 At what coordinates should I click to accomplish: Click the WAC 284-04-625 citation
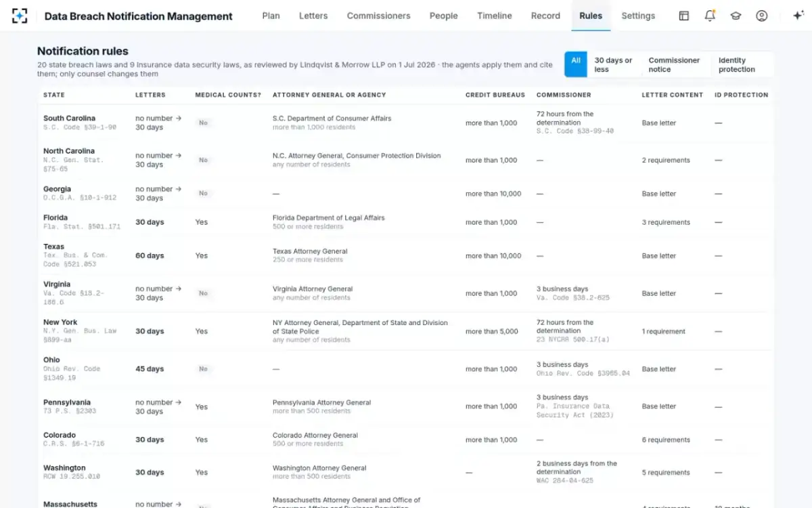565,481
